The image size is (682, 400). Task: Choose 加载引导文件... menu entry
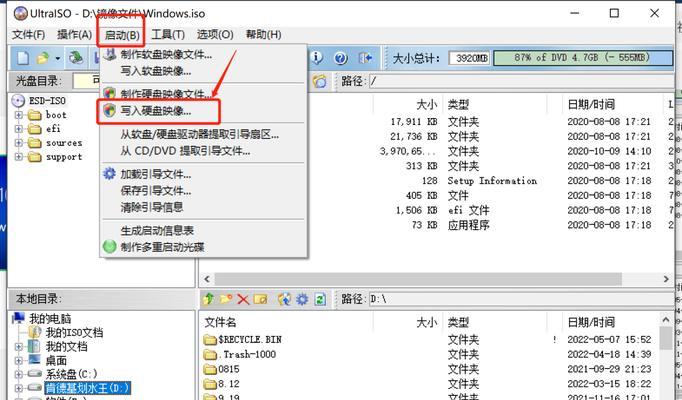point(204,174)
